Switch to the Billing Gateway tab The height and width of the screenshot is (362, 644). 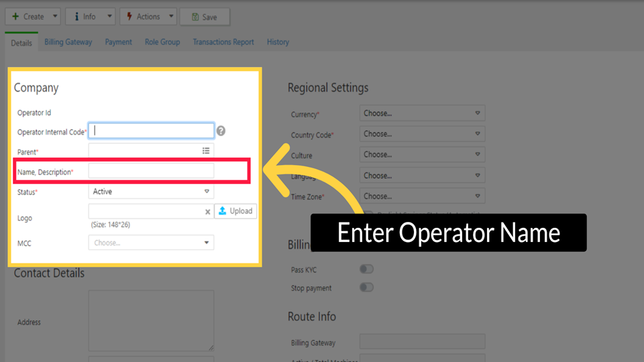click(68, 42)
